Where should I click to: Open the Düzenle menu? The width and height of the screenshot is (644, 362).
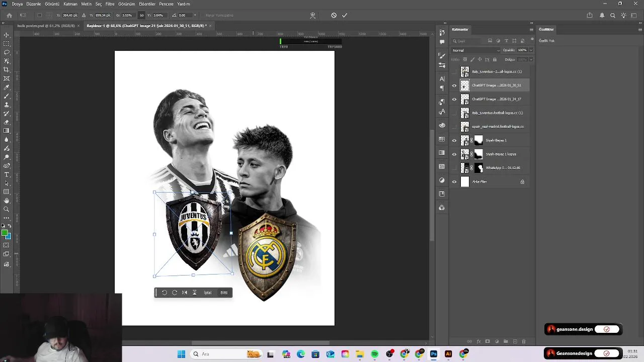coord(34,4)
